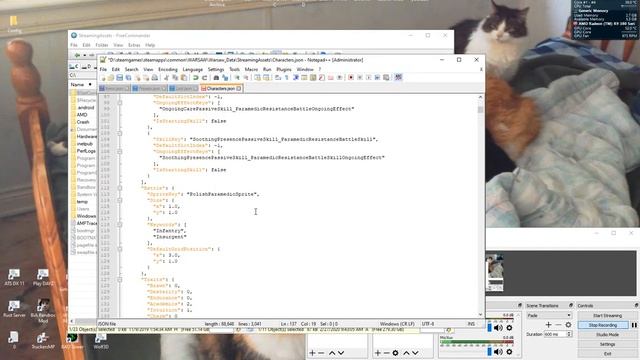The width and height of the screenshot is (640, 360).
Task: Click the upper mixer volume slider handle in OBS
Action: (489, 328)
